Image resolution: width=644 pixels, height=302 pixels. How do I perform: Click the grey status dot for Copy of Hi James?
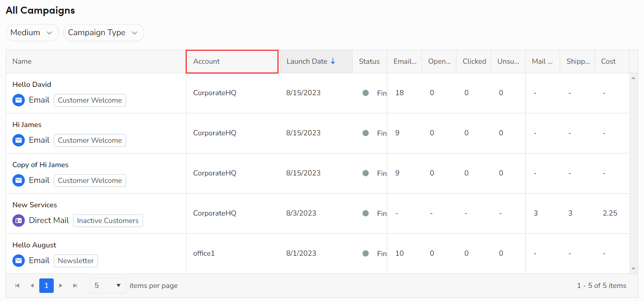(x=365, y=173)
